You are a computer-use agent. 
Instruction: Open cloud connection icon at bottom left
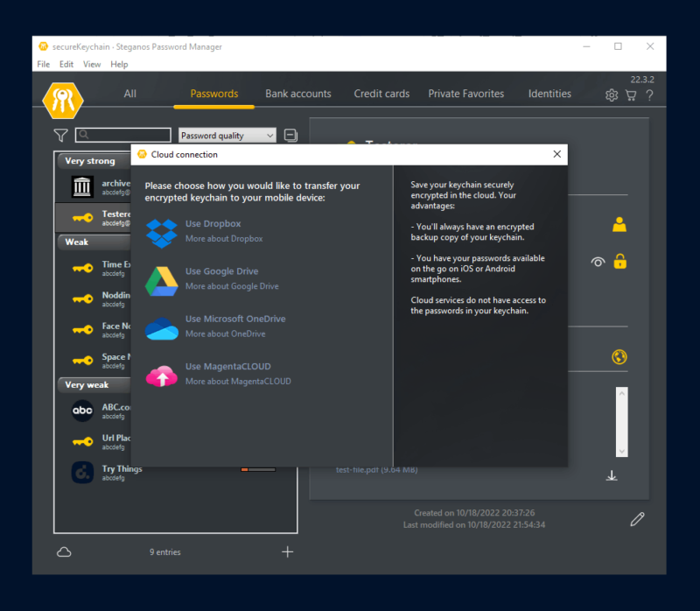pos(64,552)
